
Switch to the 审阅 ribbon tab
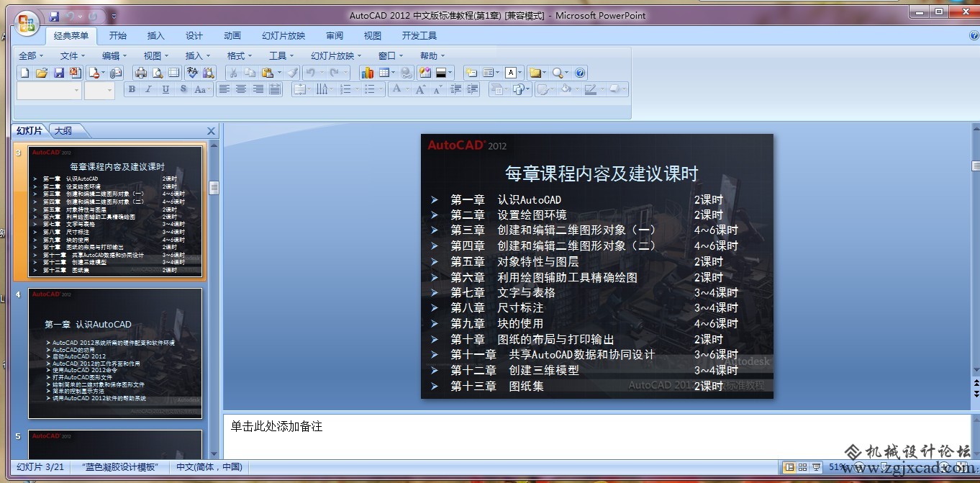click(335, 35)
